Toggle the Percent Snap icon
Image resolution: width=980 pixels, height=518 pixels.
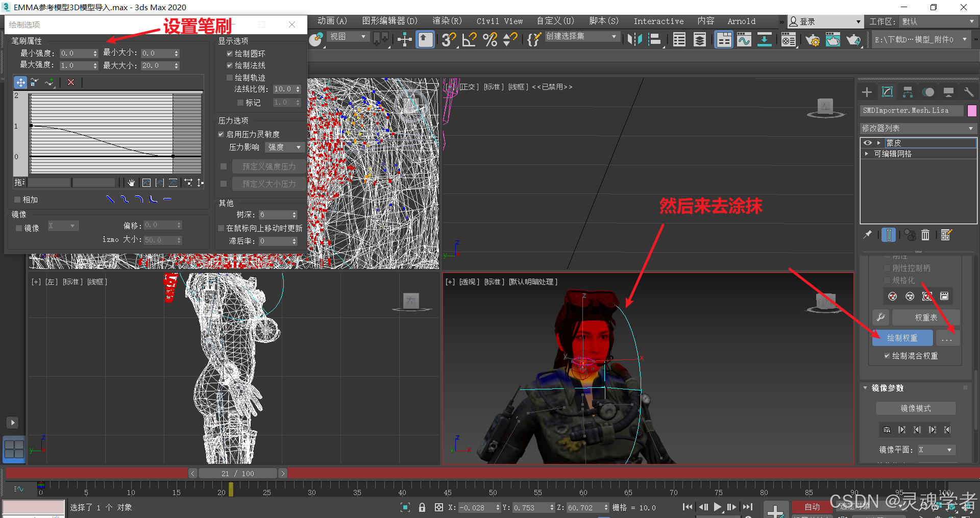click(x=490, y=39)
